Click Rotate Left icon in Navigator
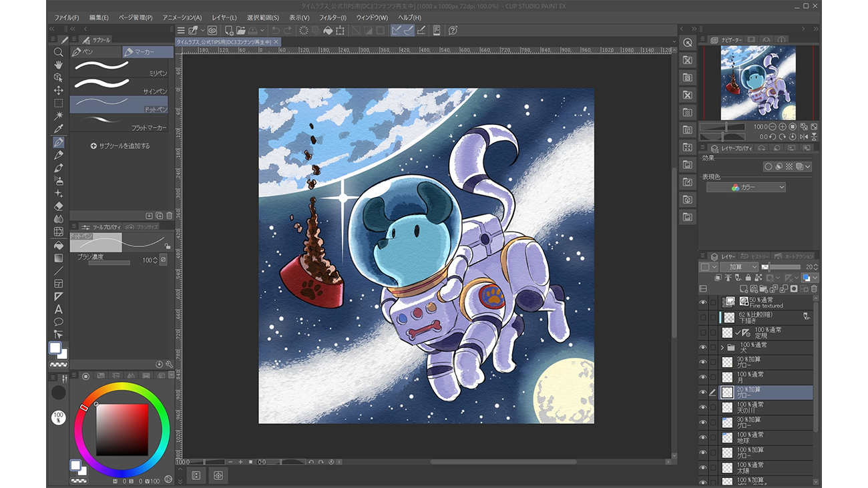The width and height of the screenshot is (868, 488). 773,136
